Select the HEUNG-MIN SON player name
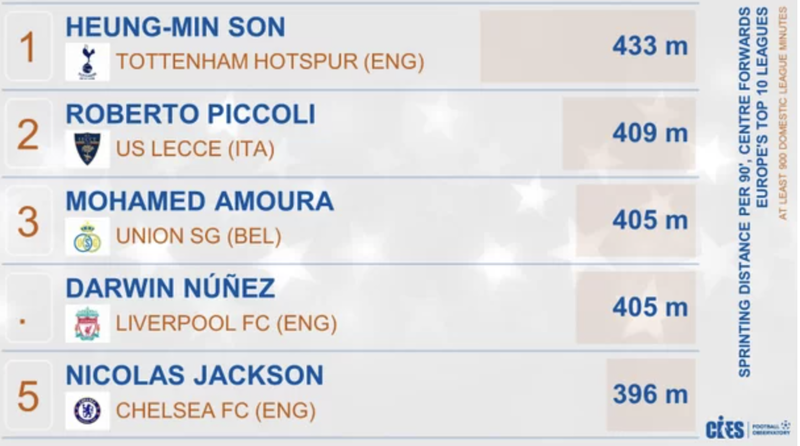The image size is (800, 446). click(175, 27)
